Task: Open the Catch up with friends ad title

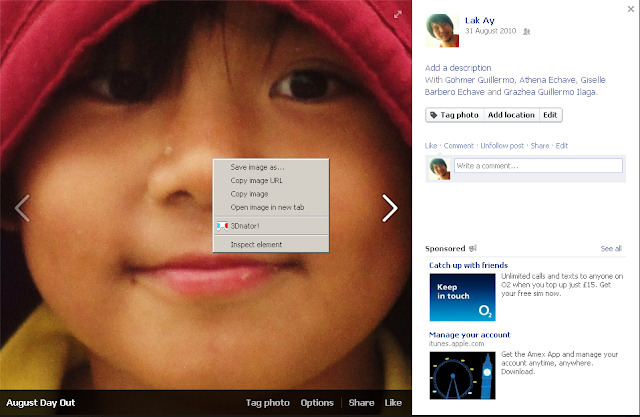Action: coord(468,265)
